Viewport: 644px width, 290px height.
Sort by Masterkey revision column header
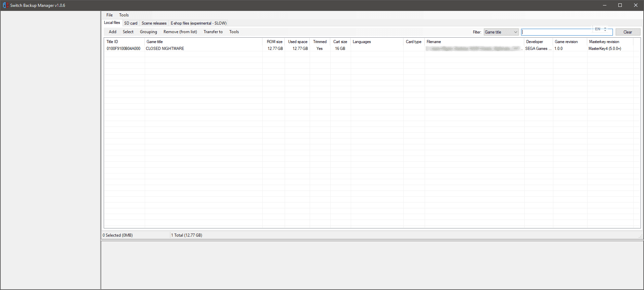point(610,42)
